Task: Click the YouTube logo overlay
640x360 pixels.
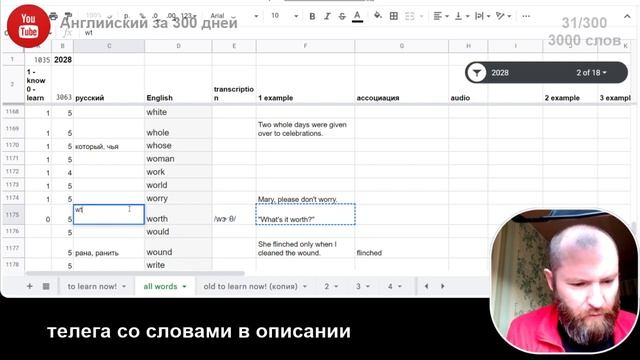Action: (x=29, y=26)
